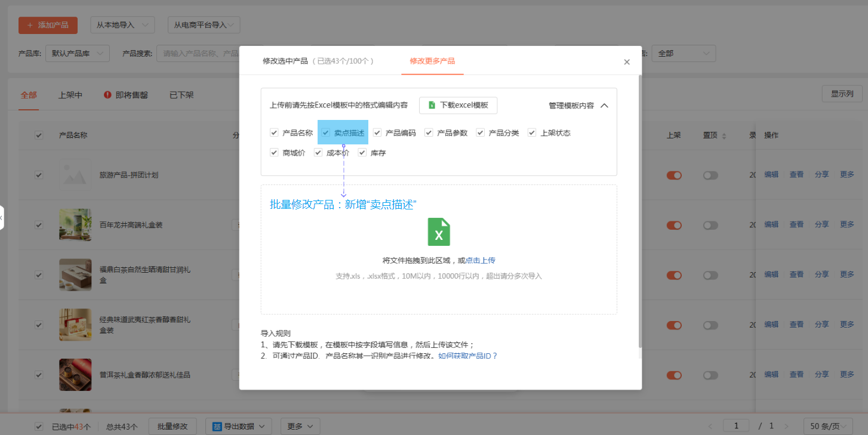The height and width of the screenshot is (435, 868).
Task: Click the 下载excel模板 button
Action: [458, 106]
